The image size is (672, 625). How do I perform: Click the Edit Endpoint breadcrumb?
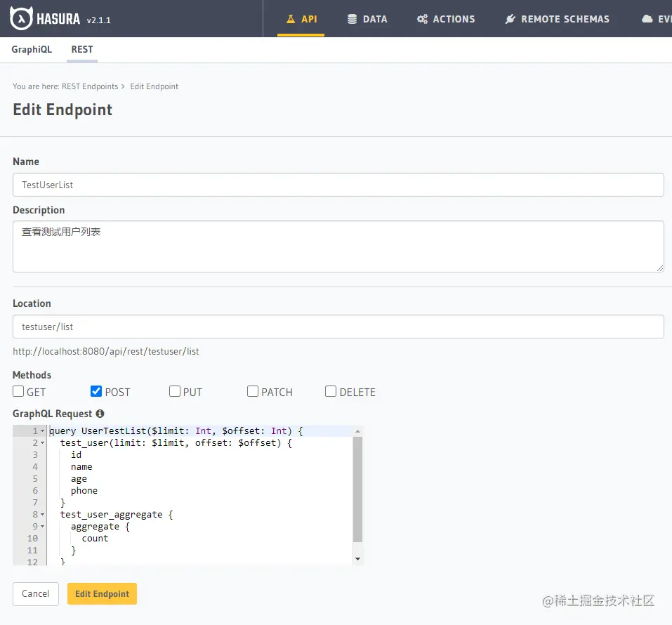click(x=154, y=86)
